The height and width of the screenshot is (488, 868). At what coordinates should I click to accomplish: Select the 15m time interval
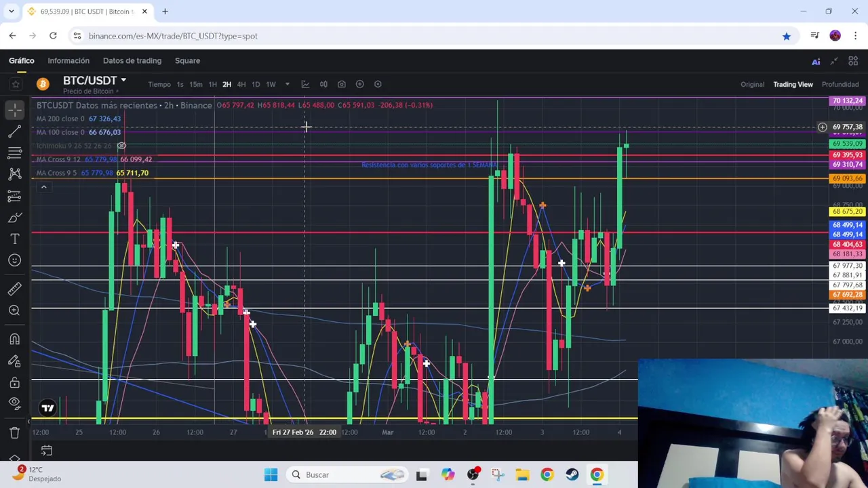point(195,85)
